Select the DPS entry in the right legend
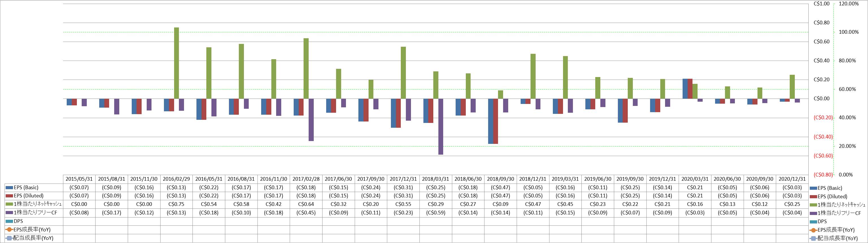Image resolution: width=868 pixels, height=243 pixels. coord(818,222)
